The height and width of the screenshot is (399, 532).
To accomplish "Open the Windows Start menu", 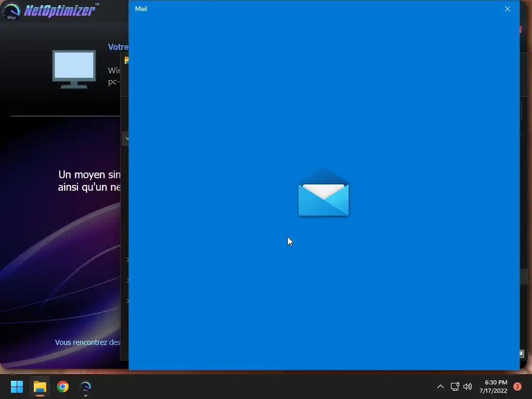I will point(17,387).
